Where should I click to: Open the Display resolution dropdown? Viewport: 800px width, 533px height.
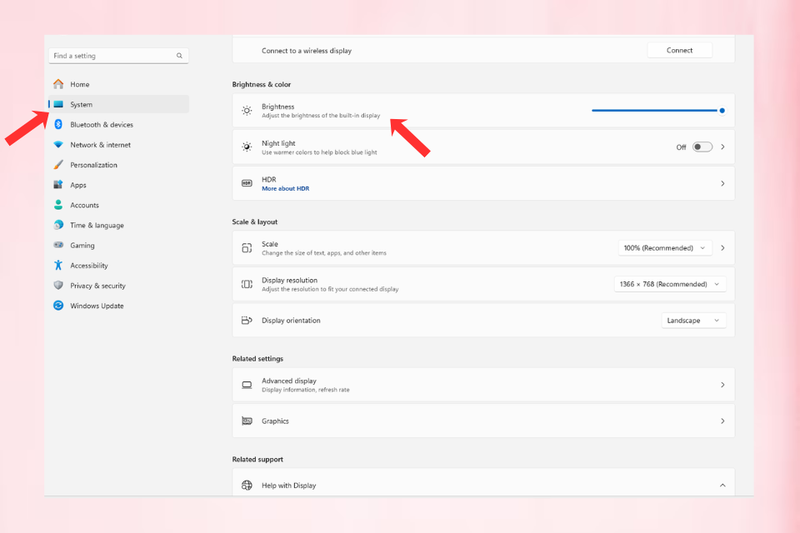coord(670,284)
